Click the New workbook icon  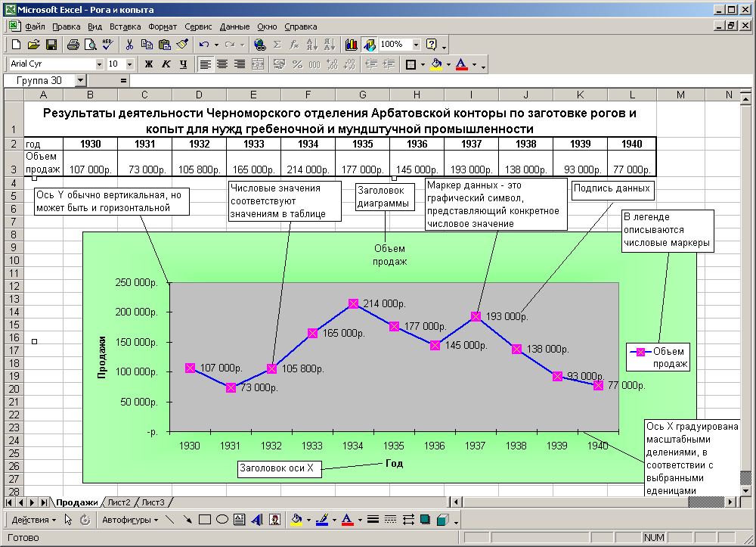pyautogui.click(x=16, y=45)
